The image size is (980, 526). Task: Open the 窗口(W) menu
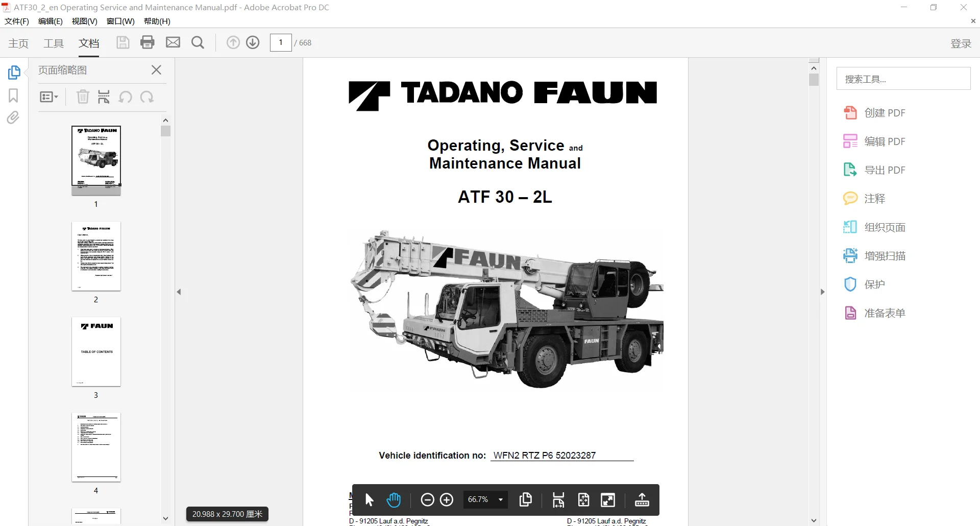pyautogui.click(x=120, y=21)
